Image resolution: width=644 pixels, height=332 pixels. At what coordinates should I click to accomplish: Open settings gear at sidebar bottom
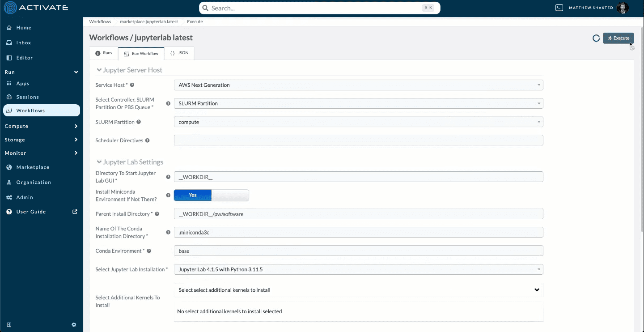pos(74,325)
